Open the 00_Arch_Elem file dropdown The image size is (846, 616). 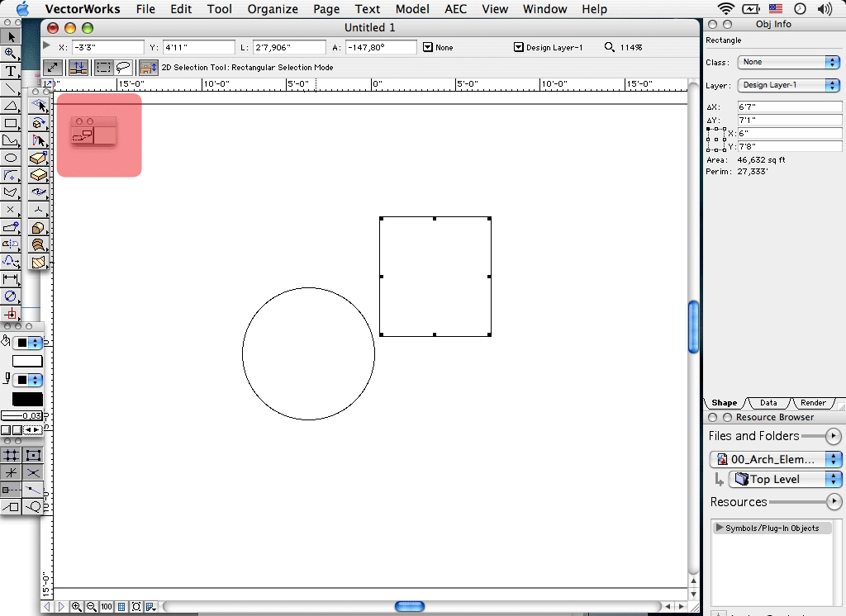[775, 459]
